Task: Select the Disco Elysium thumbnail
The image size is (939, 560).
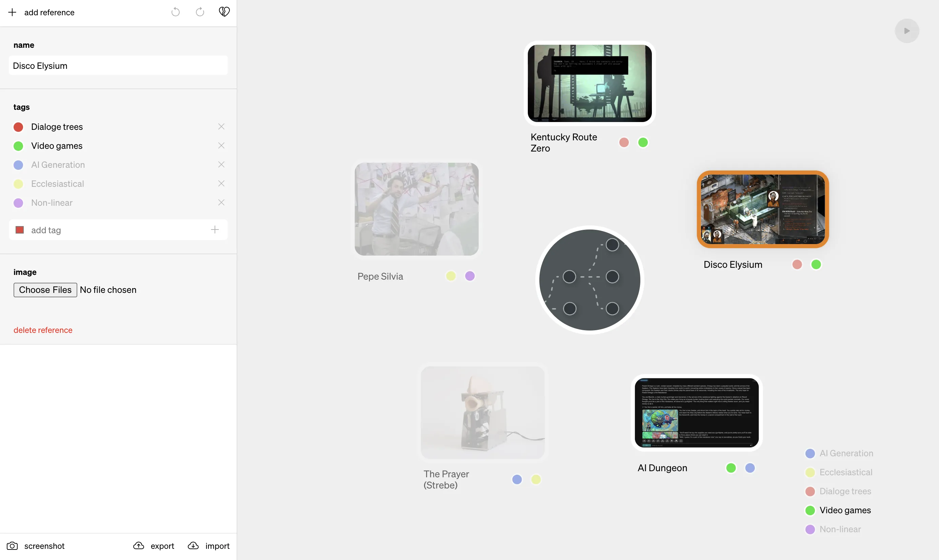Action: pyautogui.click(x=763, y=209)
